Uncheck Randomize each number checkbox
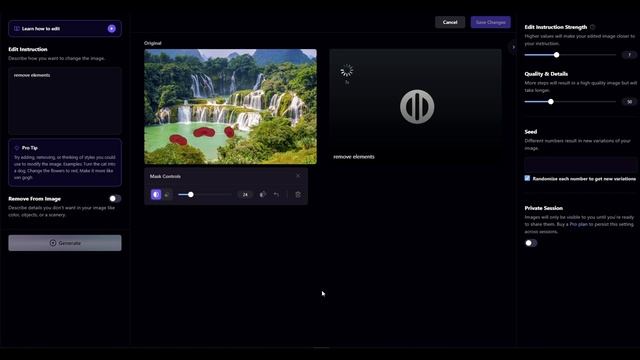 (x=527, y=178)
